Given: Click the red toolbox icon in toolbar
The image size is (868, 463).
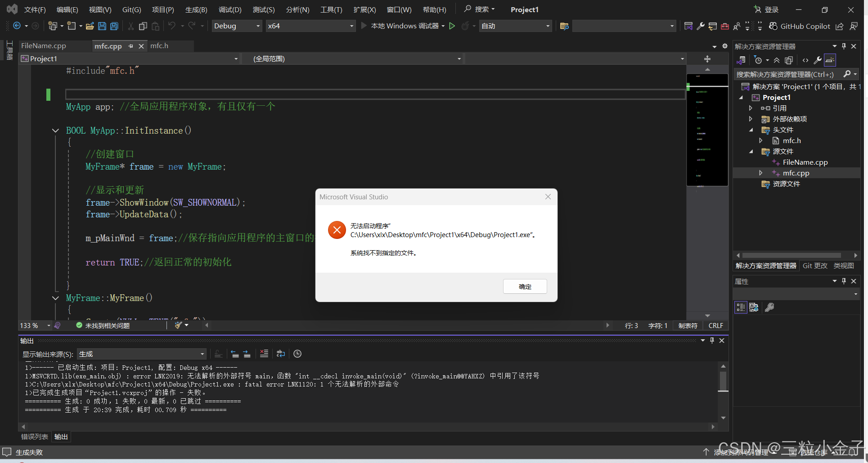Looking at the screenshot, I should [725, 26].
